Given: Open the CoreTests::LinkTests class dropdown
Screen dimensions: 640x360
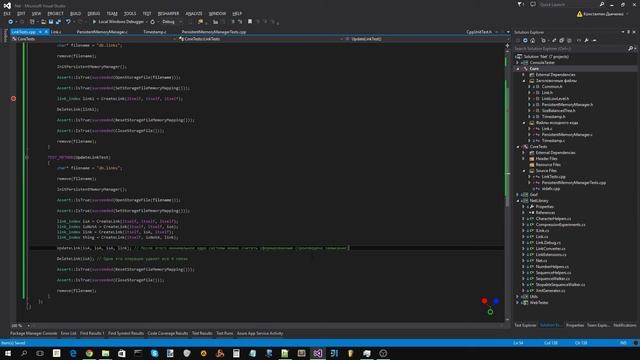Looking at the screenshot, I should pos(261,39).
